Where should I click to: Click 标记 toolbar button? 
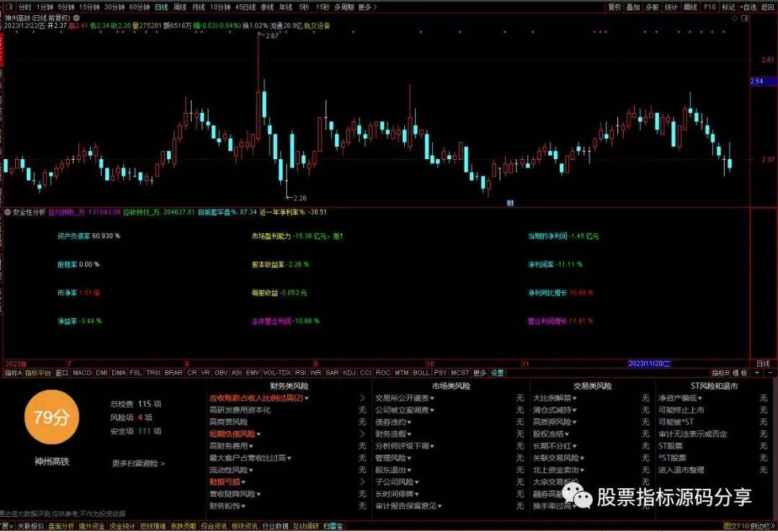pos(728,7)
